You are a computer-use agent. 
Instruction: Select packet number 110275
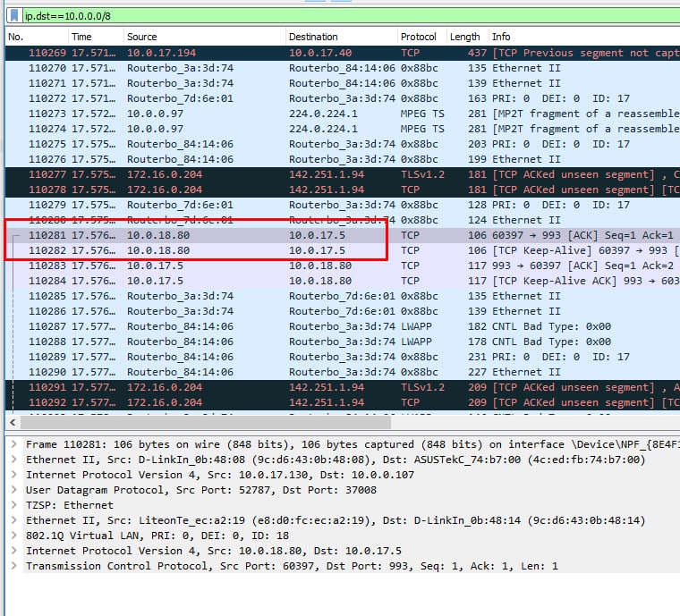click(343, 144)
